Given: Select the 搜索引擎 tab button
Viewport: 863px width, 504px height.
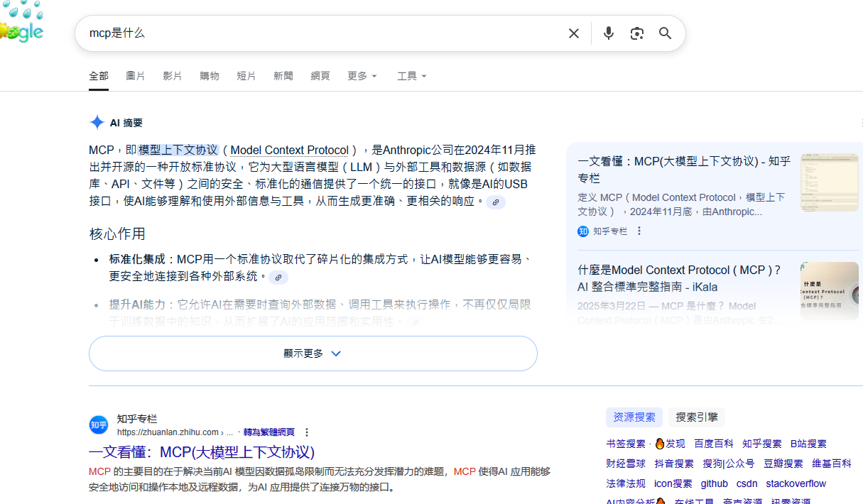Looking at the screenshot, I should click(697, 417).
